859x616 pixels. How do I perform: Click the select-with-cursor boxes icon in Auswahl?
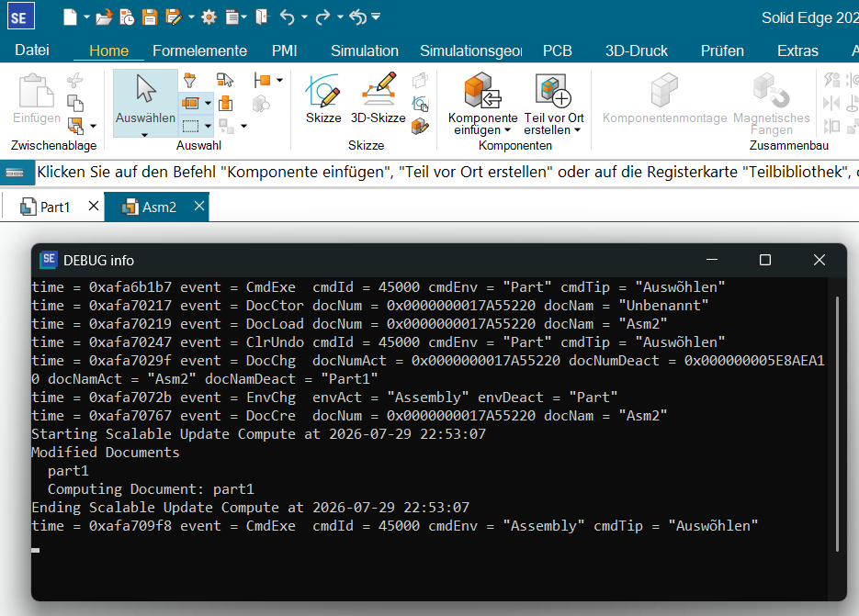(224, 80)
